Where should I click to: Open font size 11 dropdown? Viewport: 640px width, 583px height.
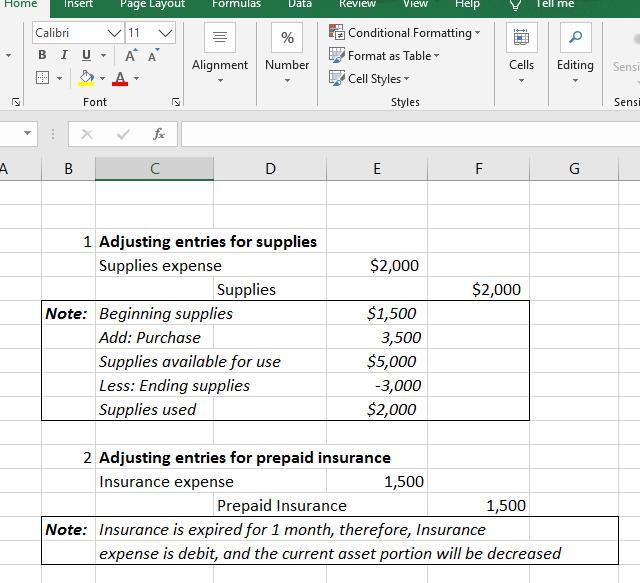tap(165, 33)
